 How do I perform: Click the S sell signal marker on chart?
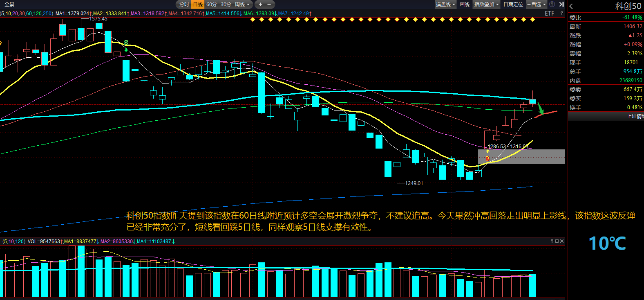coord(126,43)
